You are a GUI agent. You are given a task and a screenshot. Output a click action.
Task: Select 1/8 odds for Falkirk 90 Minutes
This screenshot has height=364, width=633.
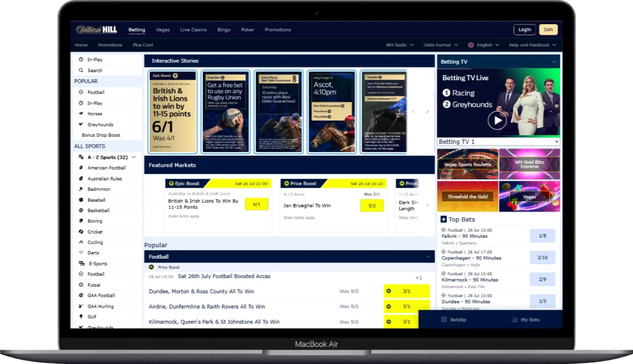(x=543, y=236)
